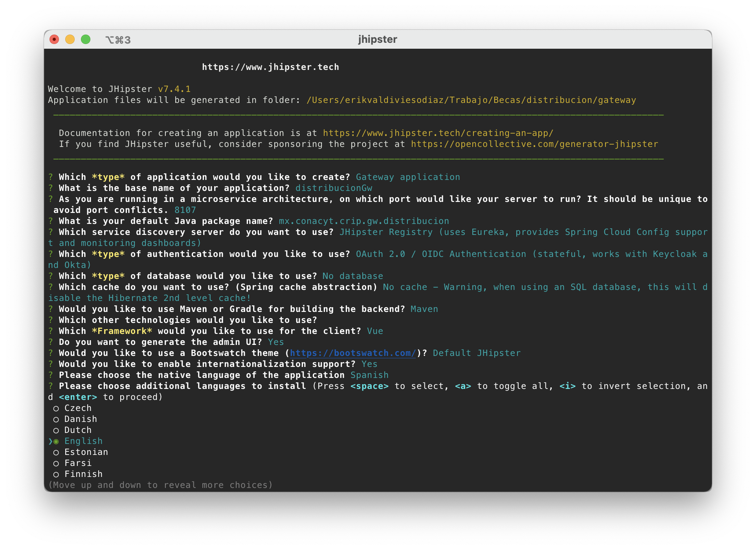Click the port value 8107

click(x=185, y=210)
